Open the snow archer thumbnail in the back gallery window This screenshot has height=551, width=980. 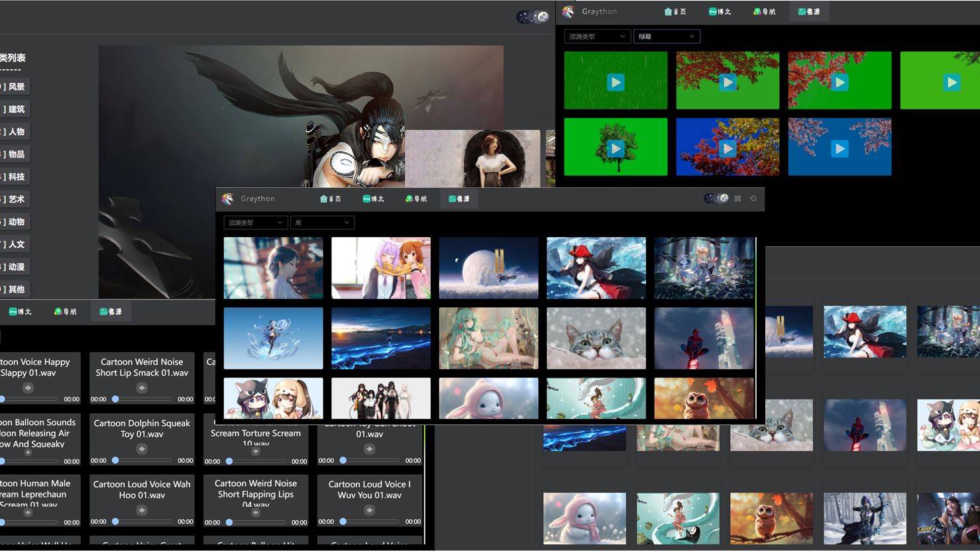(865, 519)
